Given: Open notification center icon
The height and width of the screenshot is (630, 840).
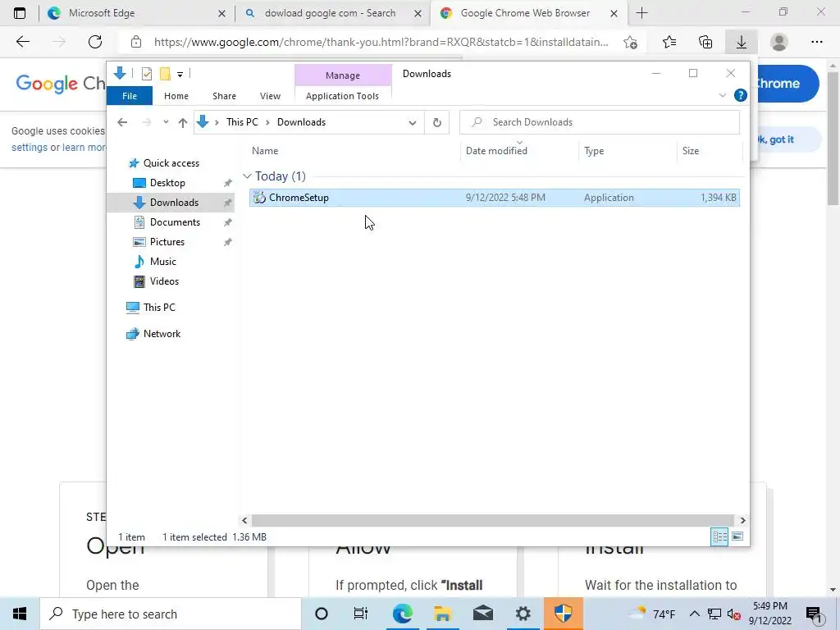Looking at the screenshot, I should pos(814,614).
